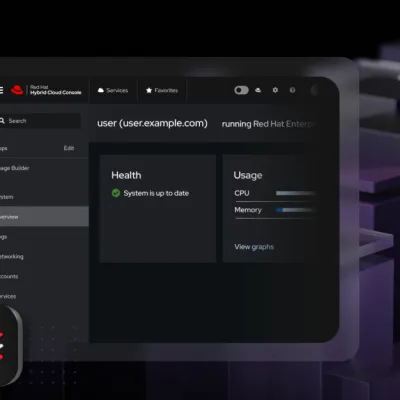Open the hamburger navigation menu

click(1, 90)
